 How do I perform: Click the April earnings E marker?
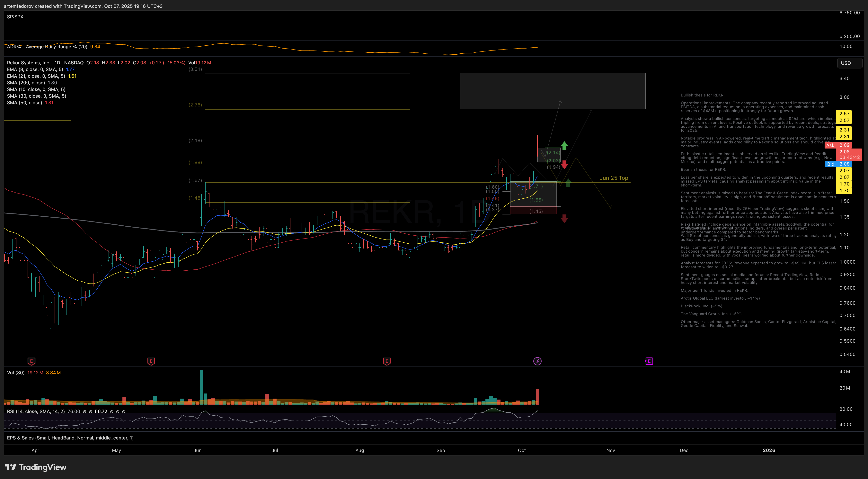pyautogui.click(x=31, y=361)
